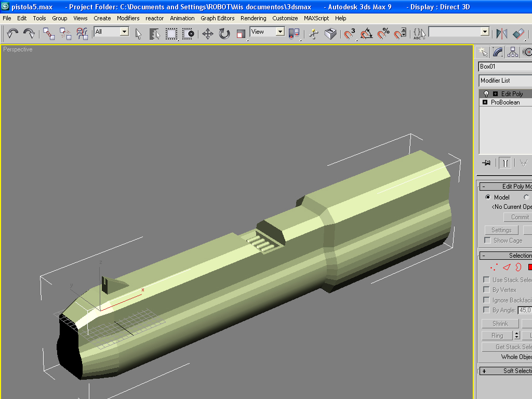Viewport: 532px width, 399px height.
Task: Enable the Show Cage checkbox
Action: click(x=487, y=240)
